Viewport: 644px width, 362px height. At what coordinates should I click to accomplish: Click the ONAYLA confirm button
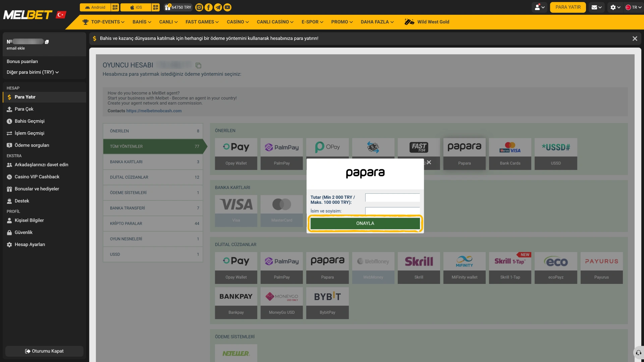pyautogui.click(x=365, y=224)
